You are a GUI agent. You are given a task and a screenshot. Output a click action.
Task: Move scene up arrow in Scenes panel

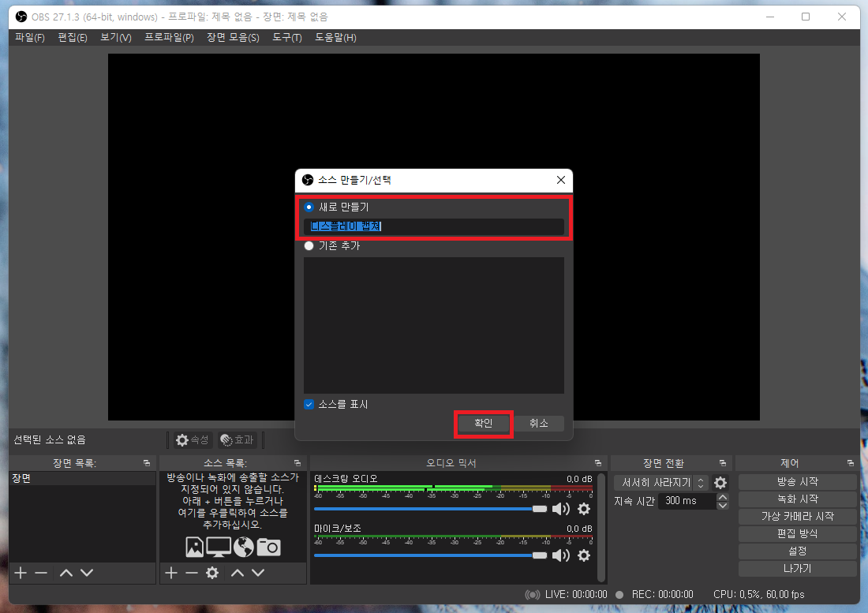65,573
